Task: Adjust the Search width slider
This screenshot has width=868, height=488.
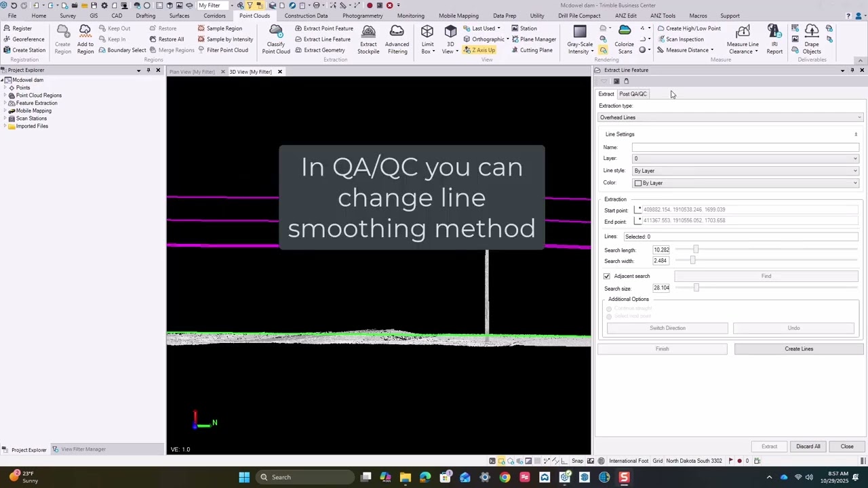Action: (692, 261)
